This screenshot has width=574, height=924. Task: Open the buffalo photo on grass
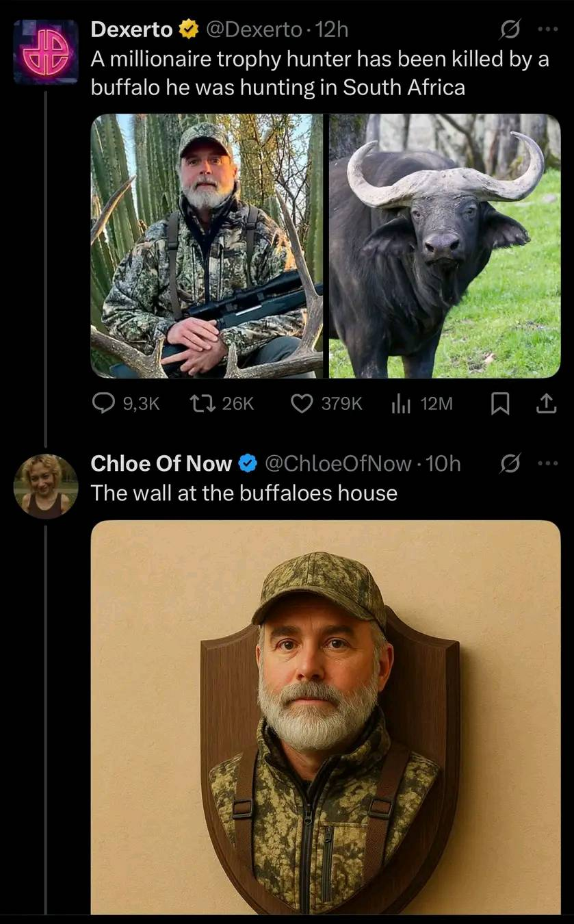tap(445, 246)
